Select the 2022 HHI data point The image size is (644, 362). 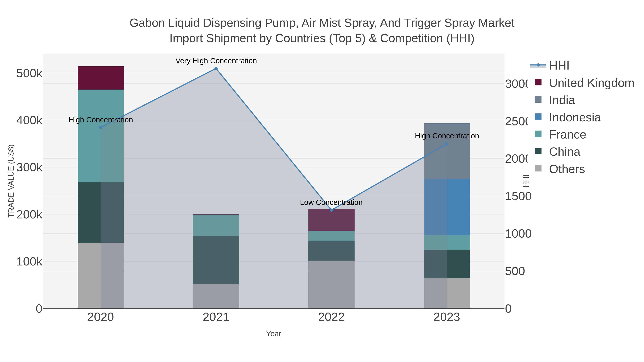331,210
